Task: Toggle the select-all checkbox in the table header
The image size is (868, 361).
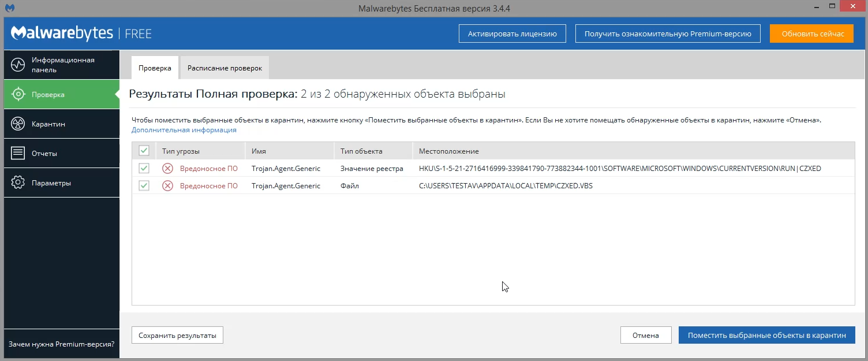Action: pos(144,151)
